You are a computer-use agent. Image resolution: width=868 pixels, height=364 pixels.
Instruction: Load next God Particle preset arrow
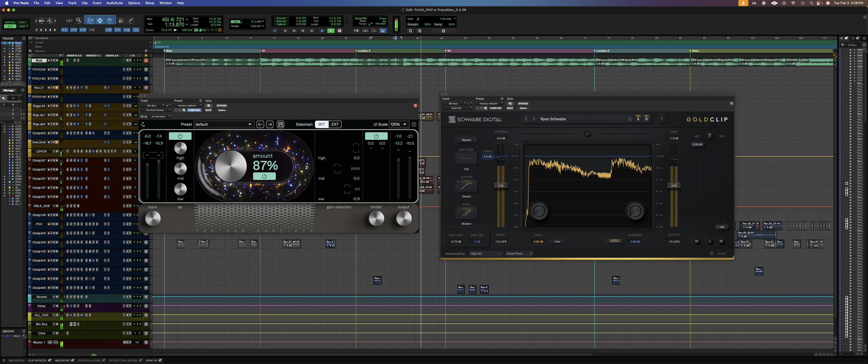[270, 124]
